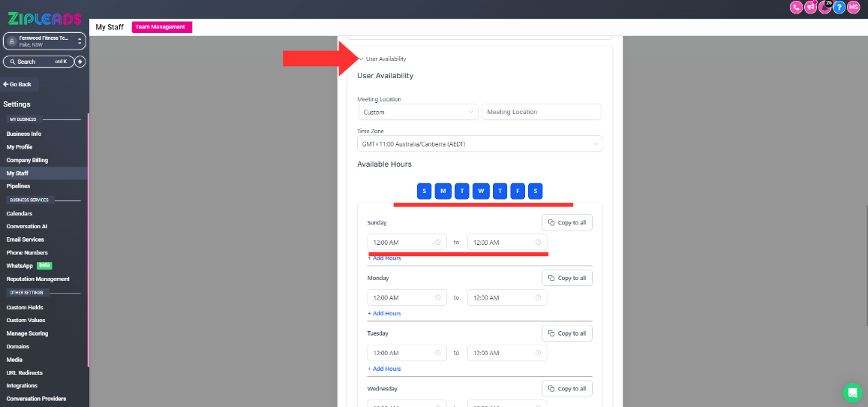Screen dimensions: 868x407
Task: Toggle the F (Friday) day button
Action: tap(518, 191)
